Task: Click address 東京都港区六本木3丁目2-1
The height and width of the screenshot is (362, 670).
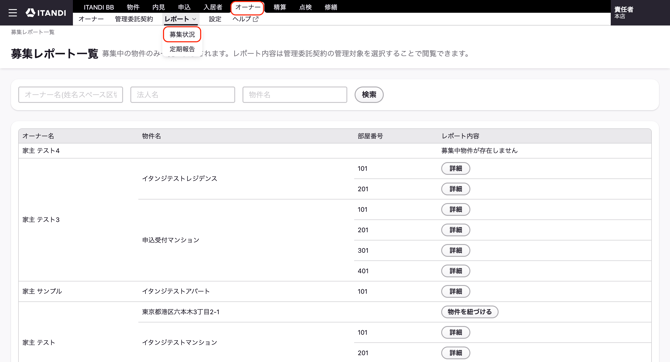Action: (x=181, y=312)
